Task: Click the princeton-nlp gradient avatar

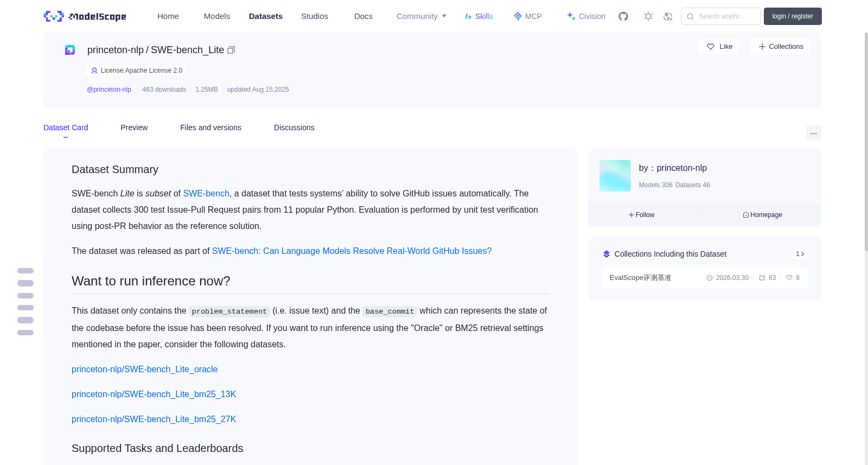Action: 615,176
